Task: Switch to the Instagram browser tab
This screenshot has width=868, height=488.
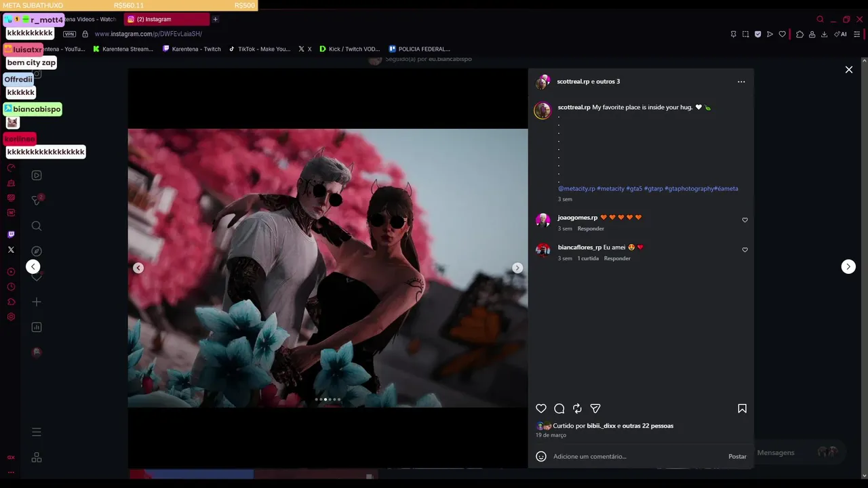Action: coord(167,19)
